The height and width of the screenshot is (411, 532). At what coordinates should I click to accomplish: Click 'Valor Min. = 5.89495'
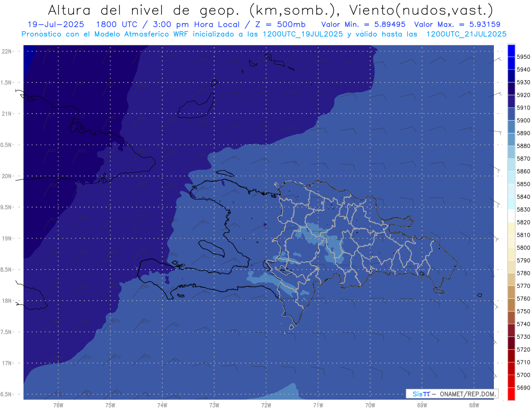coord(364,25)
